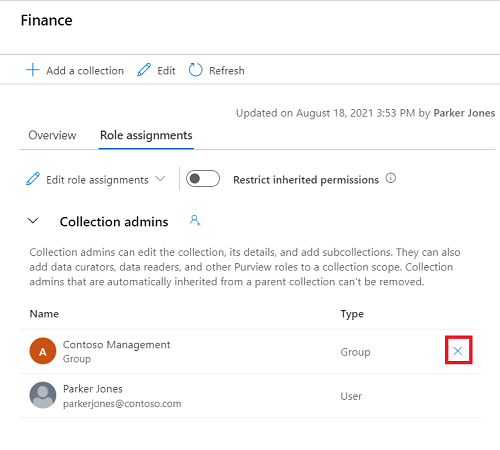
Task: Click the Edit button label
Action: 166,71
